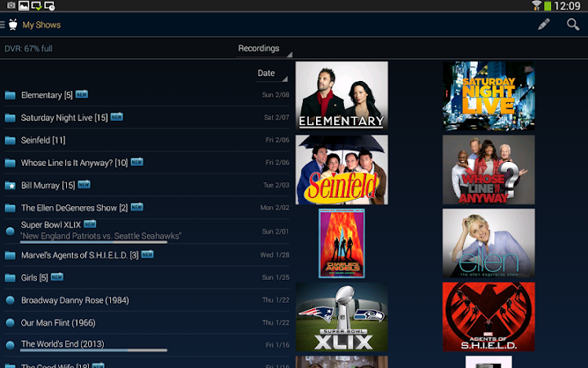Tap the Patriots vs. Seahawks subtitle

pos(101,236)
